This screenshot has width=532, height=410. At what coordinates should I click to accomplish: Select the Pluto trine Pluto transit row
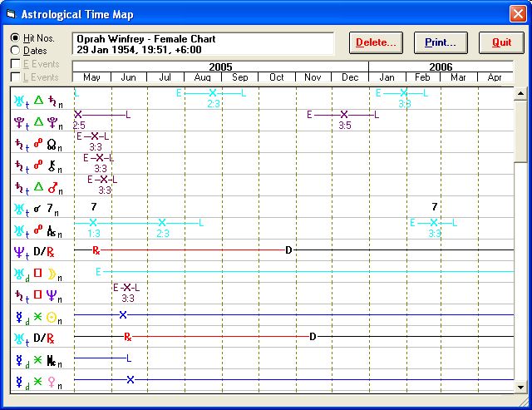[x=37, y=122]
